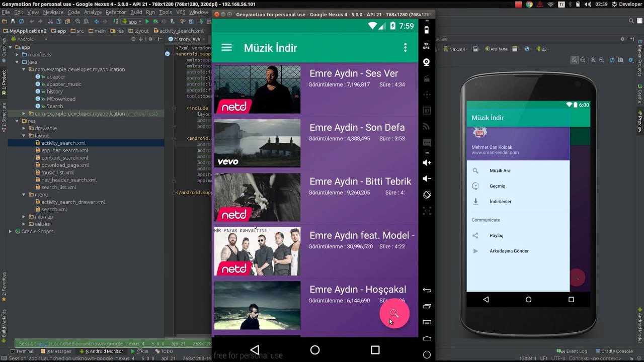Viewport: 644px width, 362px height.
Task: Click the Synchronize icon in Android Studio toolbar
Action: (x=21, y=22)
